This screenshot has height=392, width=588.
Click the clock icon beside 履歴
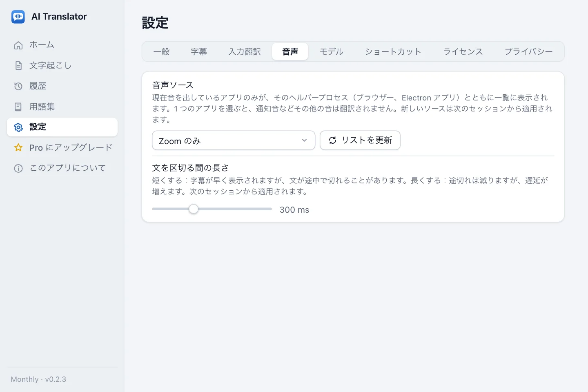[18, 86]
